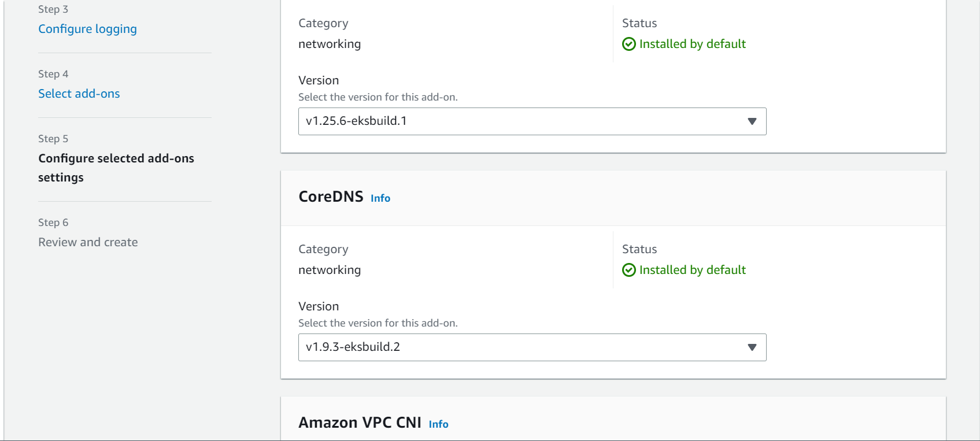The image size is (980, 441).
Task: Click the Step 5 label
Action: tap(53, 139)
